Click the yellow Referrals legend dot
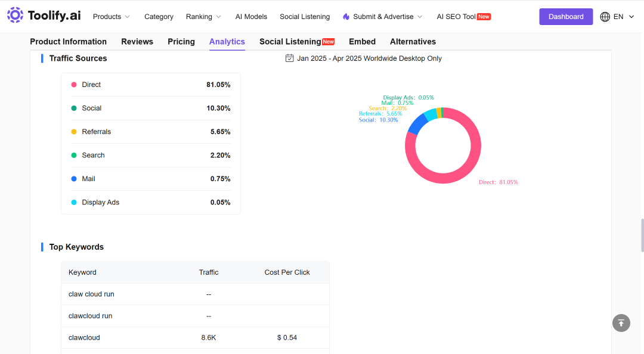The image size is (644, 354). click(74, 132)
